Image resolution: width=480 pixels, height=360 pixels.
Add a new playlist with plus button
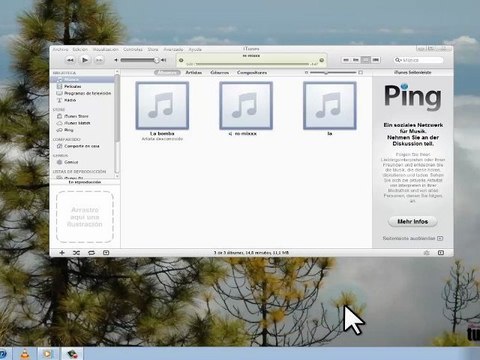(x=62, y=253)
